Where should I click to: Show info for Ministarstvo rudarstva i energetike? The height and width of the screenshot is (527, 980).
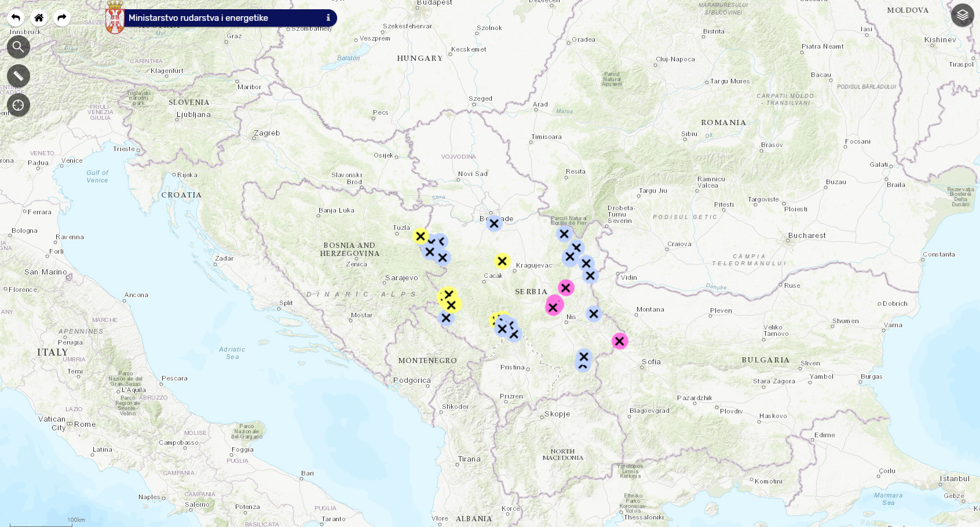click(328, 18)
